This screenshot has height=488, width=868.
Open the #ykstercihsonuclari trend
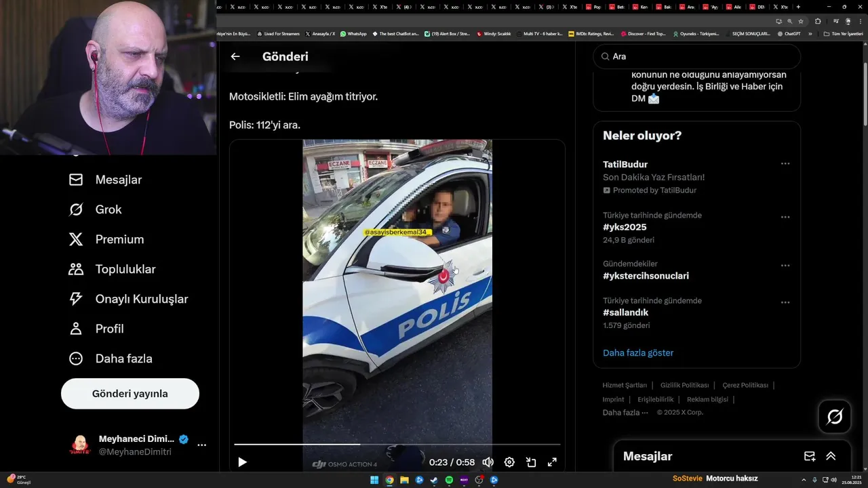click(x=646, y=276)
